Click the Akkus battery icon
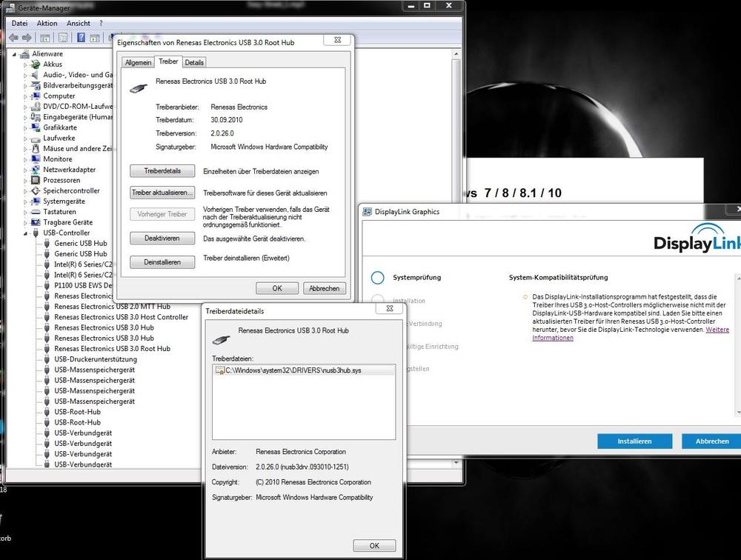Viewport: 741px width, 560px height. click(x=36, y=64)
